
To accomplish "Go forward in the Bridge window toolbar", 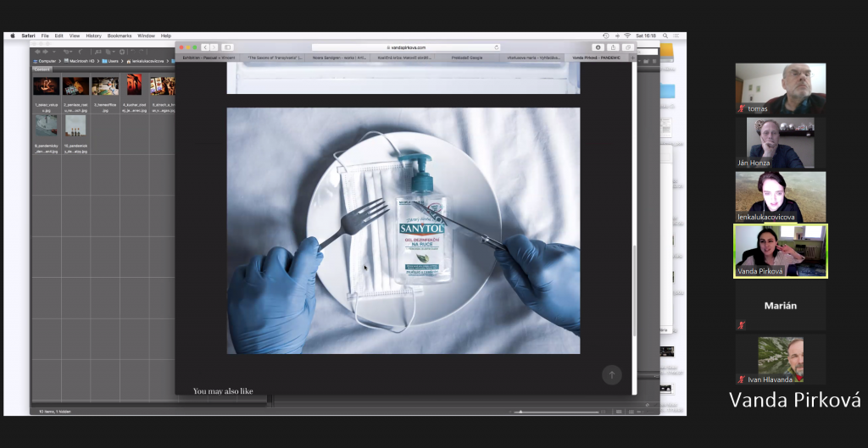I will [x=46, y=52].
